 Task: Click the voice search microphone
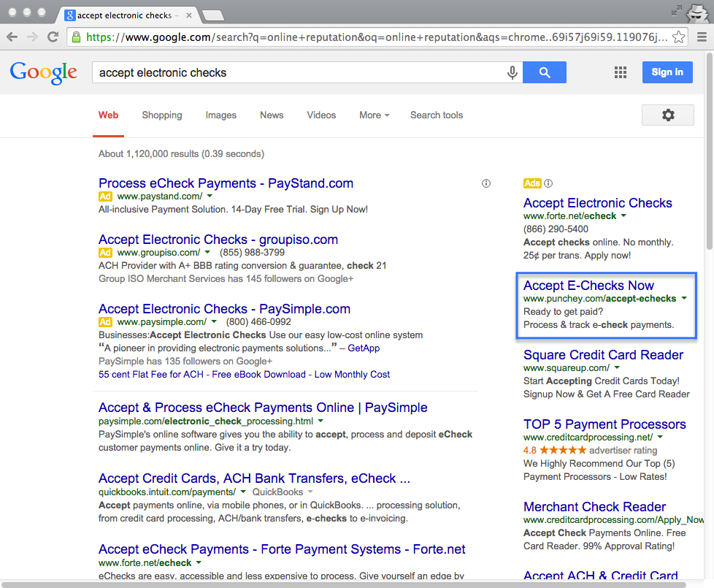click(x=513, y=72)
